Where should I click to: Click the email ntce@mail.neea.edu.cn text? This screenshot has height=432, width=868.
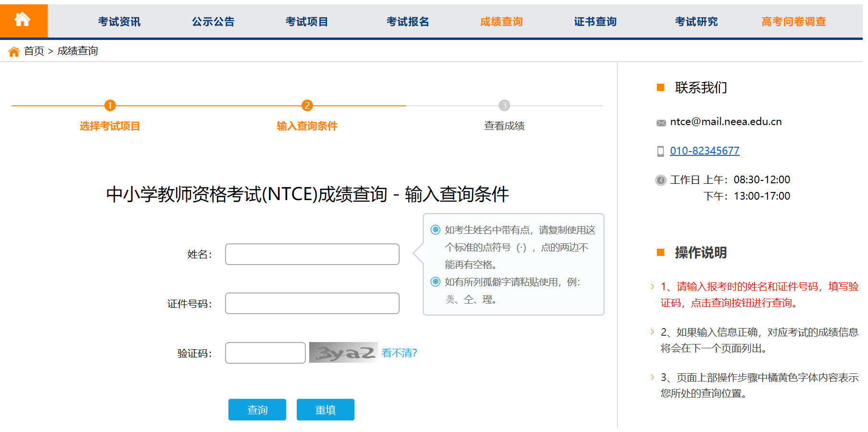point(726,122)
